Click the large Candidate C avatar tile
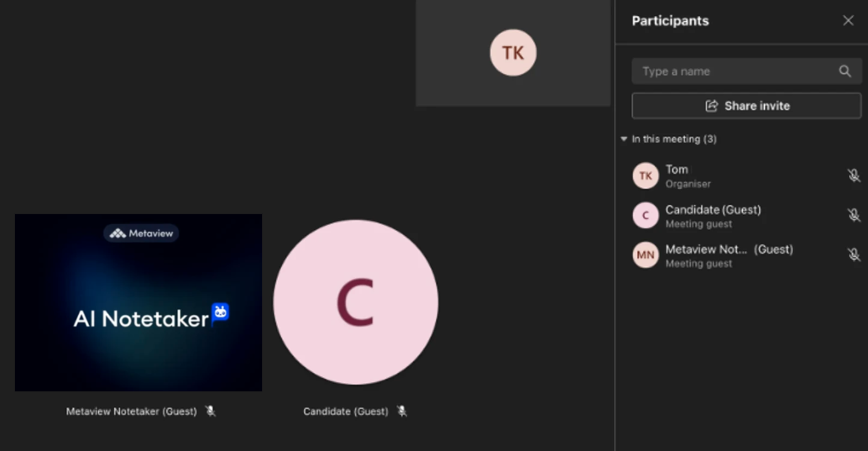Screen dimensions: 868x451 tap(355, 302)
